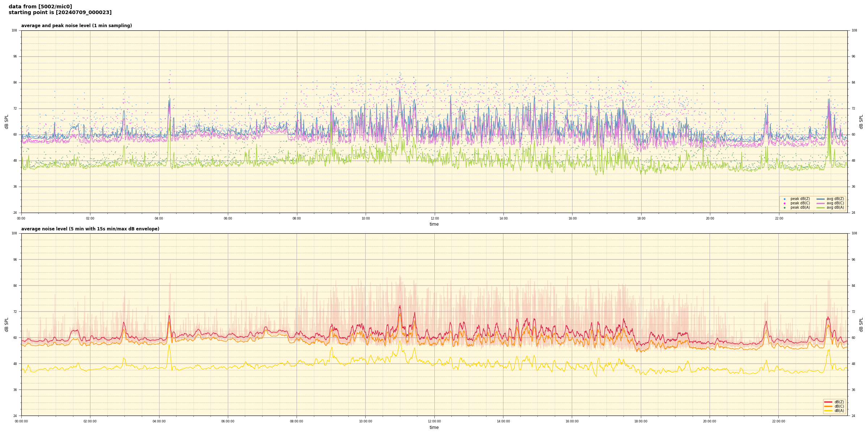Click the avg dB(Z) legend line
The height and width of the screenshot is (434, 868).
[x=820, y=199]
